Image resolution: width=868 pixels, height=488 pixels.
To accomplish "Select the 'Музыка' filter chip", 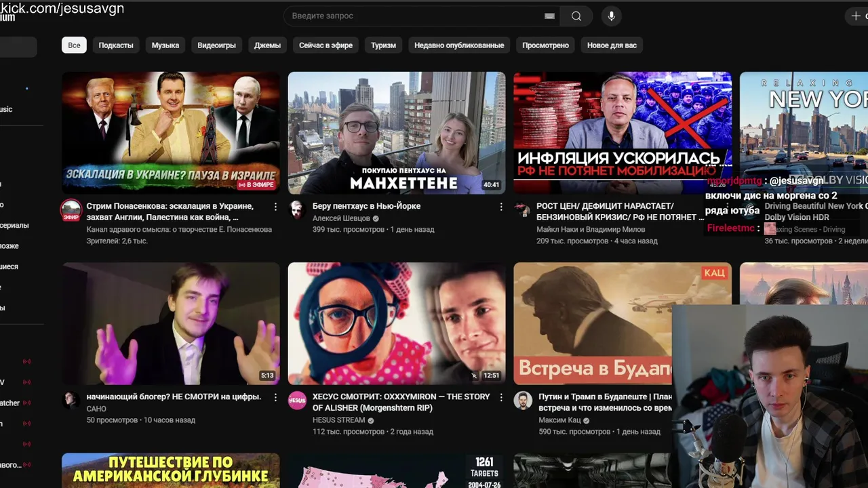I will 165,45.
